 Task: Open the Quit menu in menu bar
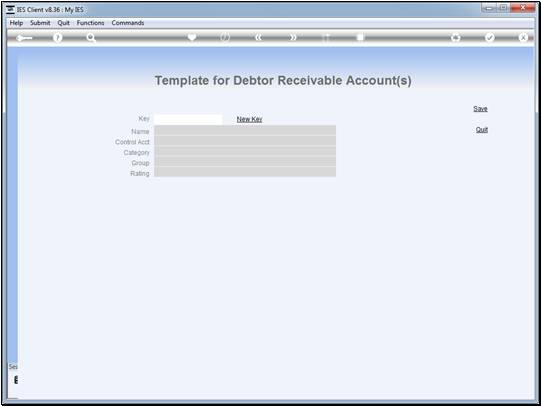tap(63, 23)
